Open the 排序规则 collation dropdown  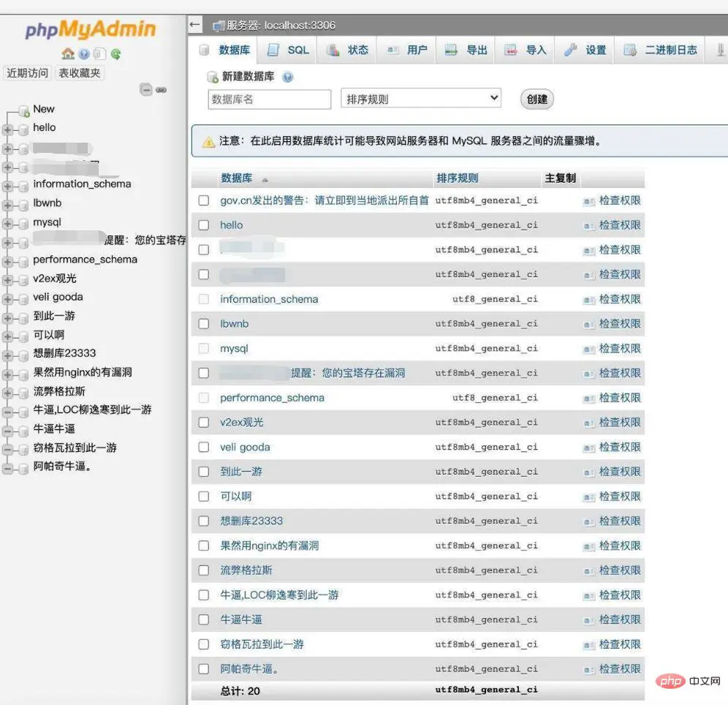(420, 99)
